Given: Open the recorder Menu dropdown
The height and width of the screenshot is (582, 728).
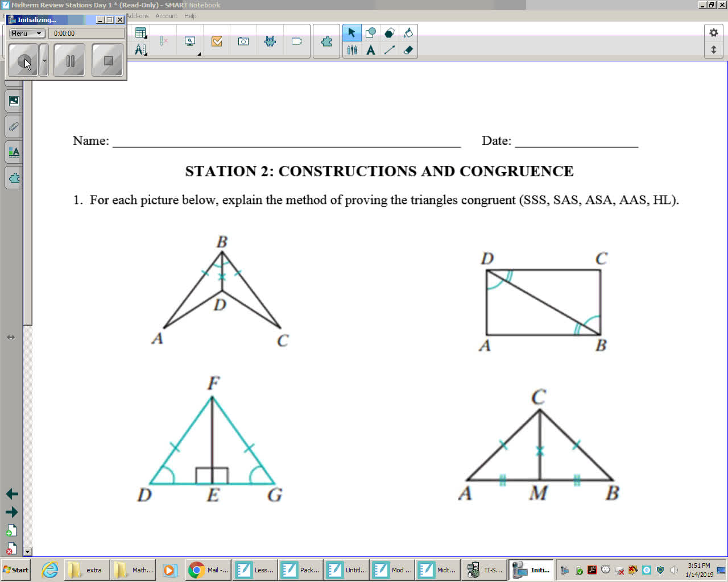Looking at the screenshot, I should [27, 34].
